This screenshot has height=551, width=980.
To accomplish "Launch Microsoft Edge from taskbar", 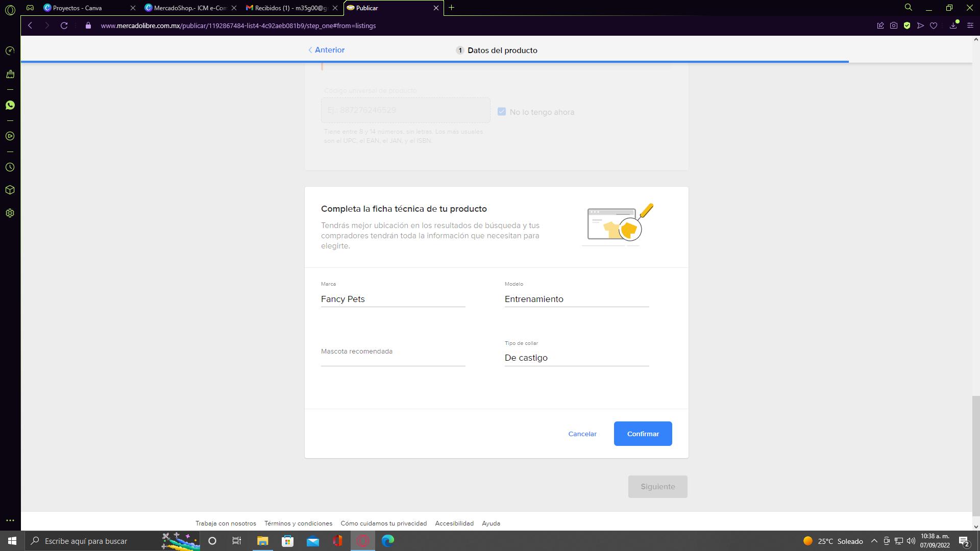I will [x=387, y=541].
